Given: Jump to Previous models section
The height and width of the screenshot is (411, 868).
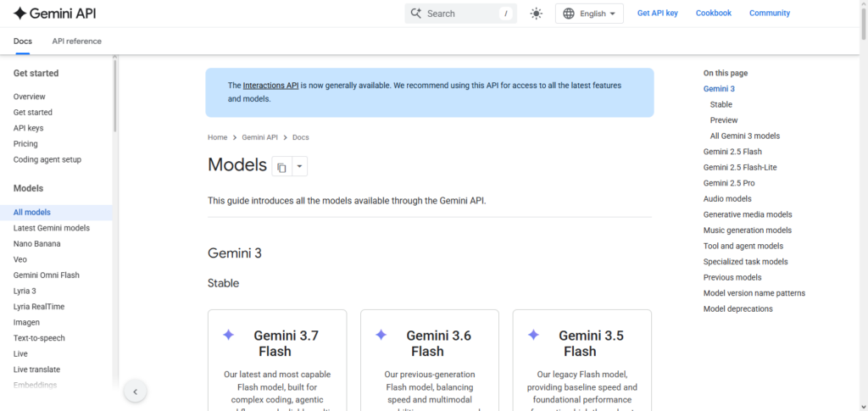Looking at the screenshot, I should (x=732, y=277).
